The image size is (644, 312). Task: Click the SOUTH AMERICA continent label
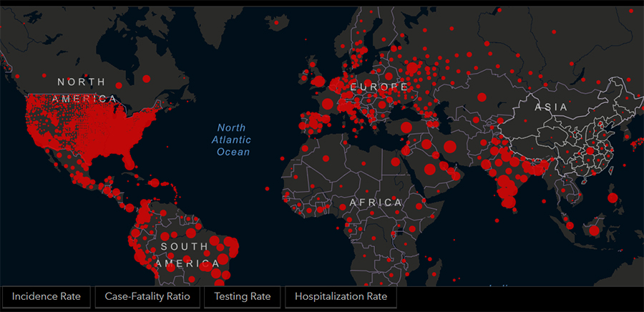pyautogui.click(x=185, y=255)
